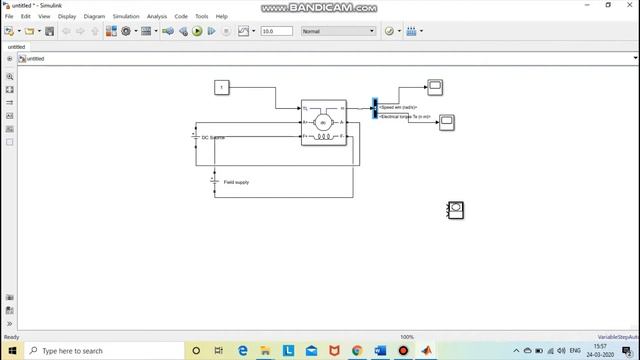This screenshot has height=360, width=640.
Task: Expand the Build Model dropdown arrow
Action: (x=421, y=31)
